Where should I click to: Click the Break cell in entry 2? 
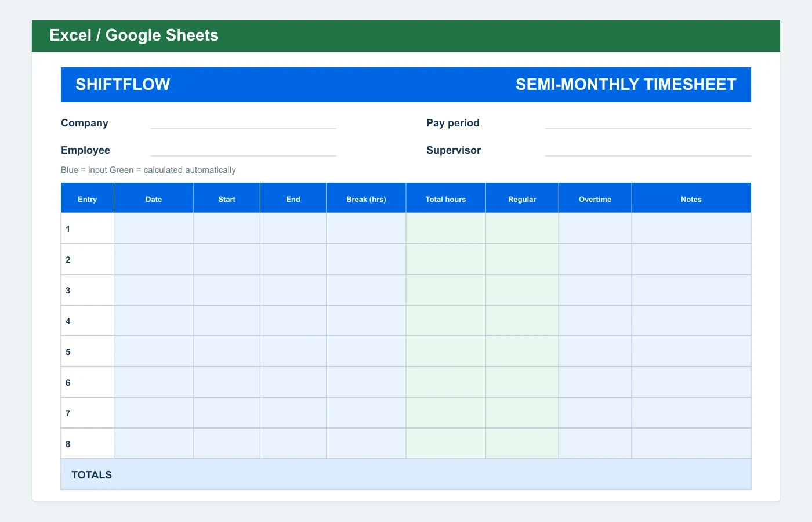[366, 259]
